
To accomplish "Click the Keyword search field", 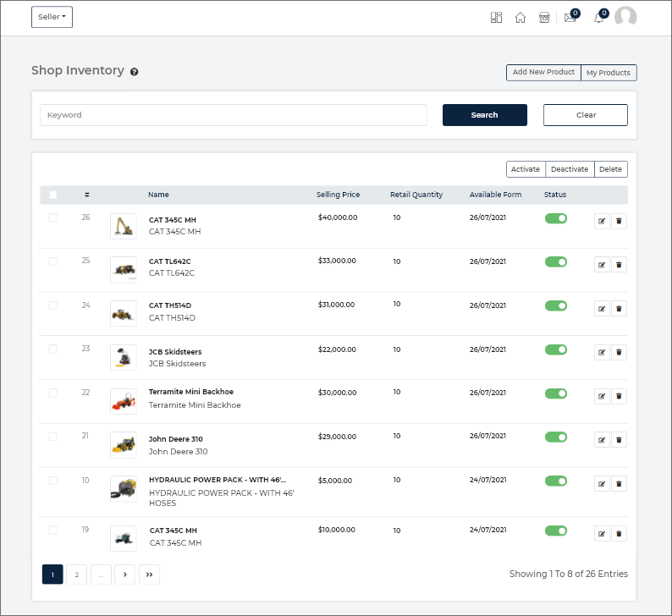I will click(x=233, y=115).
